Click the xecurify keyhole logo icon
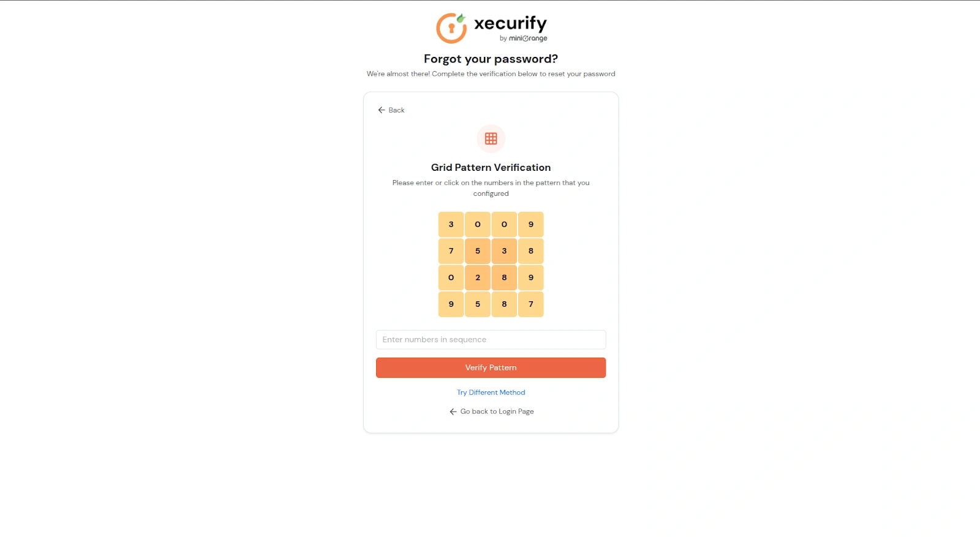Screen dimensions: 980x537 [451, 28]
